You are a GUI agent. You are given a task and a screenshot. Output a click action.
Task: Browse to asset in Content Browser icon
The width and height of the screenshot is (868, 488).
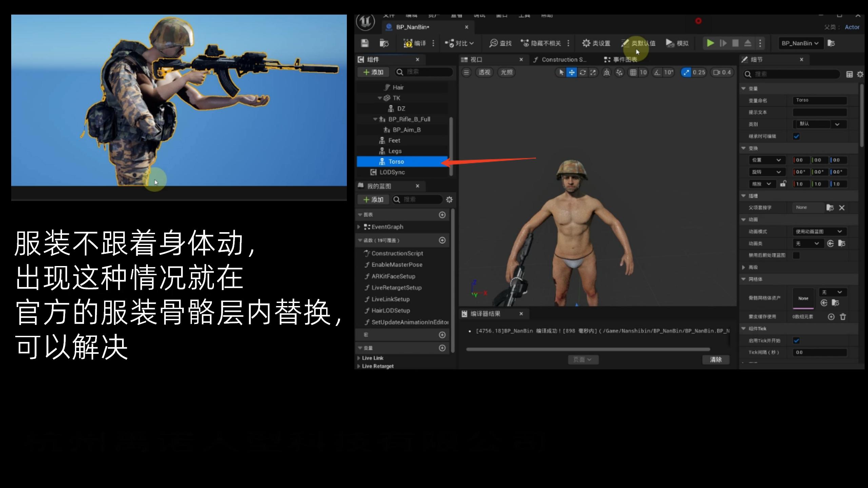[x=384, y=43]
